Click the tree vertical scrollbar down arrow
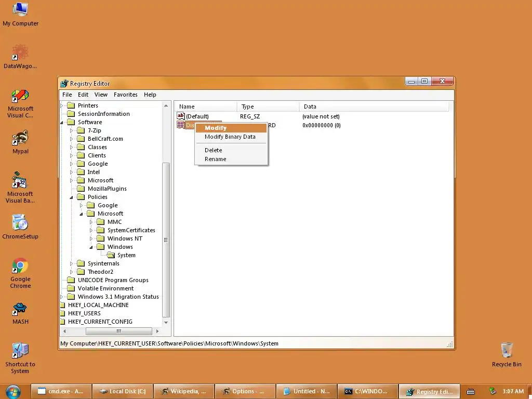 pos(166,322)
